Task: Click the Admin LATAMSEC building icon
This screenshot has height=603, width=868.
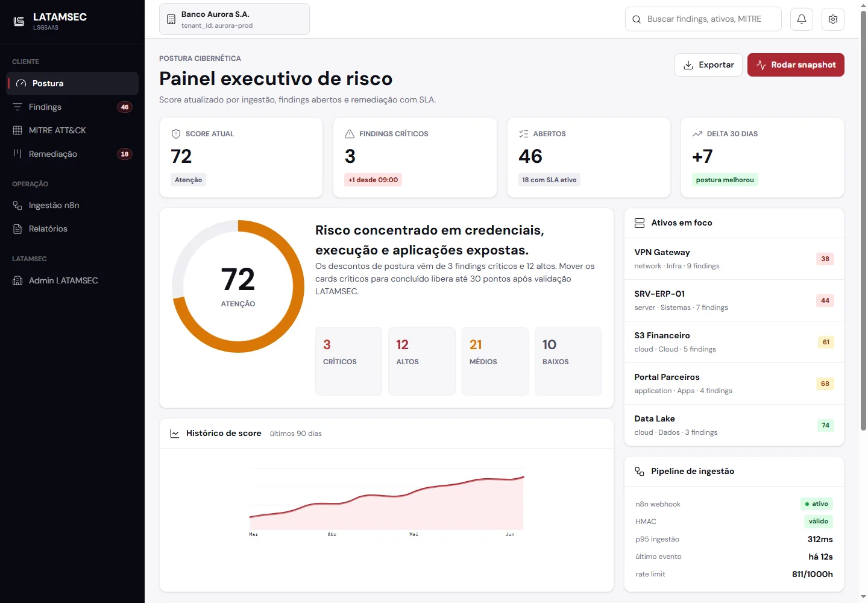Action: (x=17, y=280)
